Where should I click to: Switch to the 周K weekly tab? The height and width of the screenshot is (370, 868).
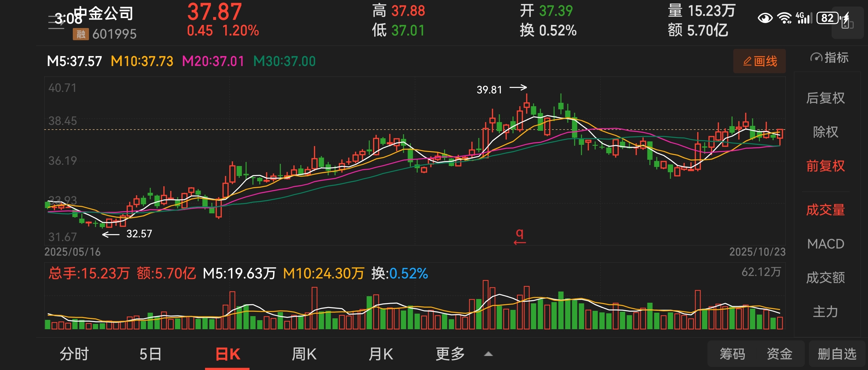click(x=304, y=354)
